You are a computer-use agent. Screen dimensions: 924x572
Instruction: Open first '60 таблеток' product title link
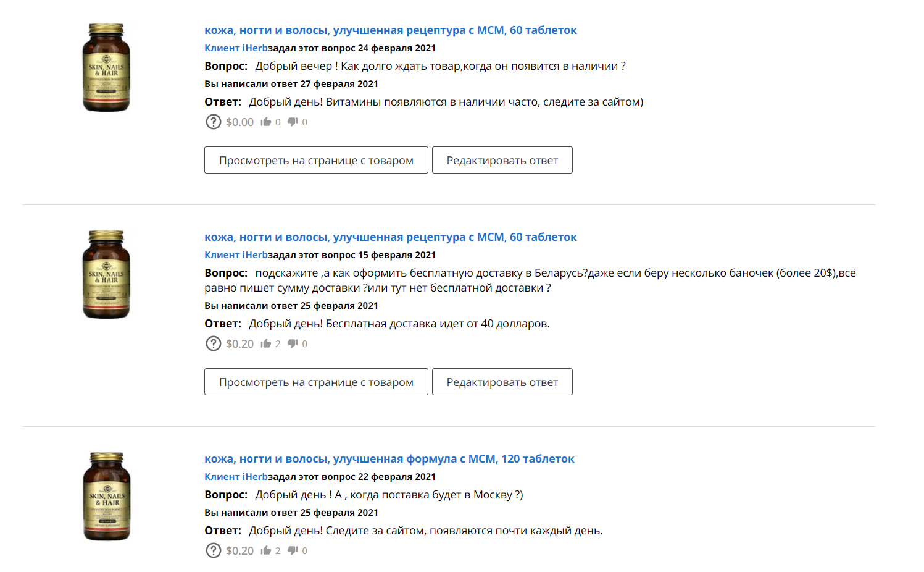coord(391,30)
